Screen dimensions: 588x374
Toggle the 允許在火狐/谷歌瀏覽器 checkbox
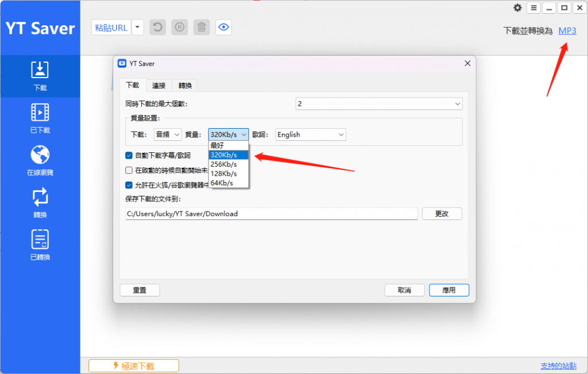(x=129, y=185)
